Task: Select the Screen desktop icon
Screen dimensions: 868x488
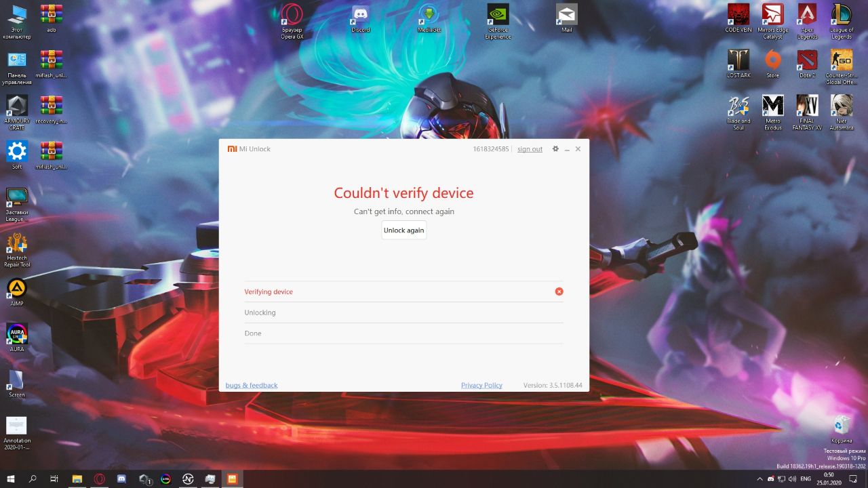Action: coord(17,383)
